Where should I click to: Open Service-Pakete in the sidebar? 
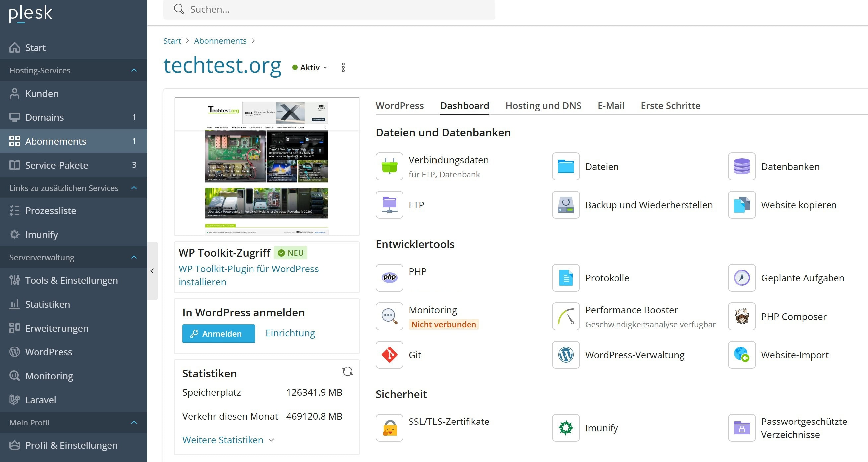click(x=73, y=165)
